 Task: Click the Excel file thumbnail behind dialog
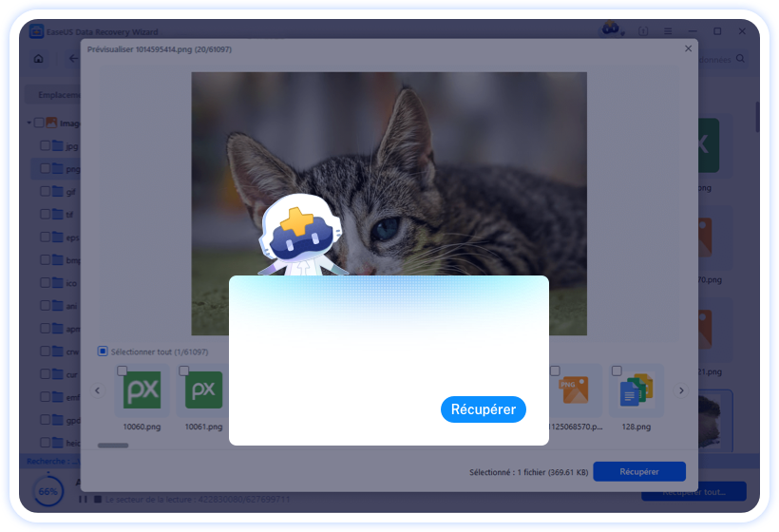(708, 145)
